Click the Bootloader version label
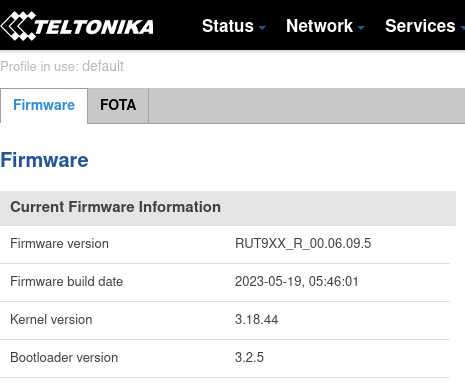Image resolution: width=465 pixels, height=383 pixels. [64, 358]
